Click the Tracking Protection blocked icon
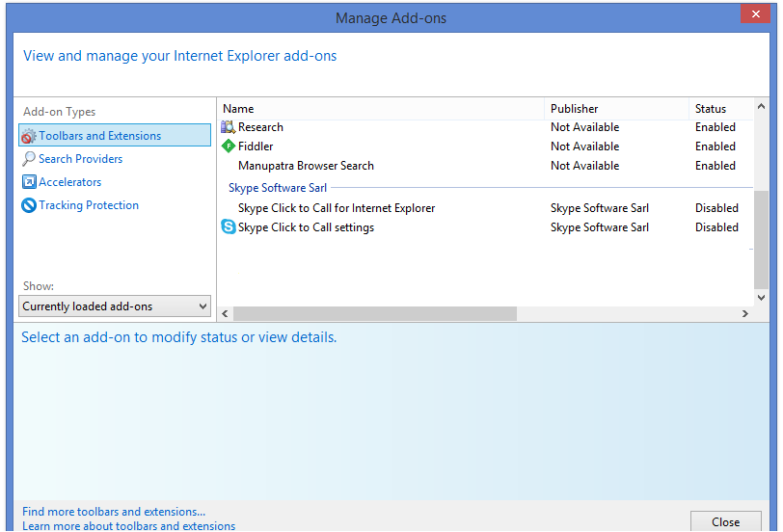This screenshot has height=532, width=783. (x=29, y=205)
